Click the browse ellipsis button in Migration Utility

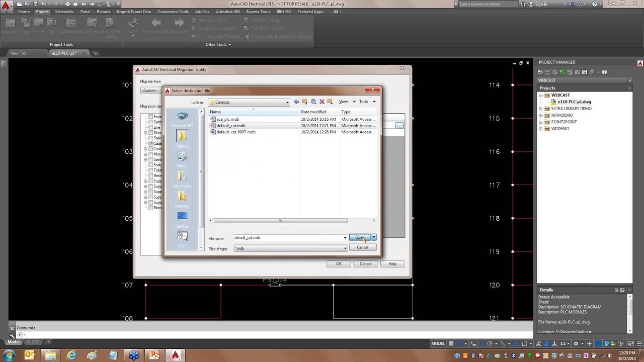(399, 126)
